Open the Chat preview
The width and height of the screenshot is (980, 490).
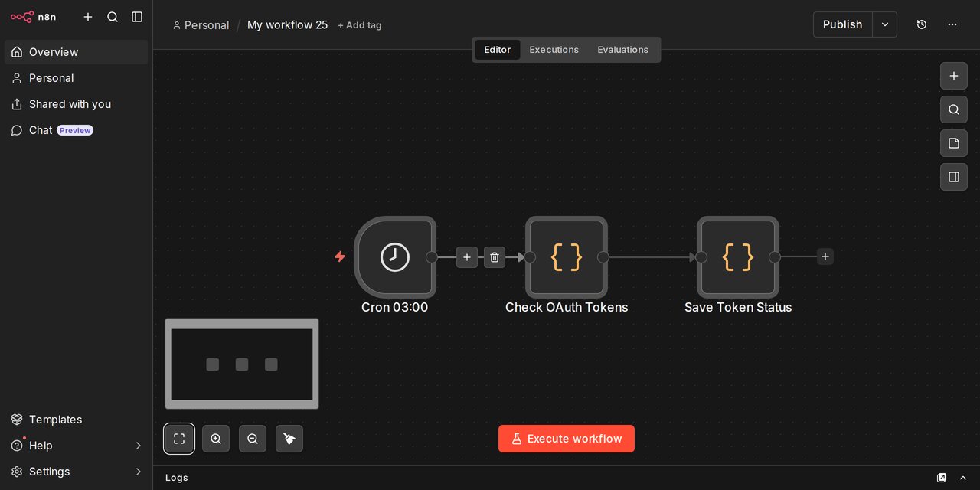pos(76,130)
